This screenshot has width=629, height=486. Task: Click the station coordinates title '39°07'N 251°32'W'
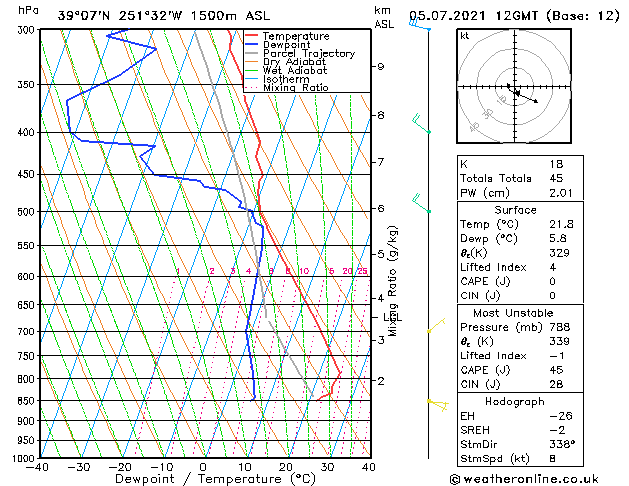tap(120, 16)
